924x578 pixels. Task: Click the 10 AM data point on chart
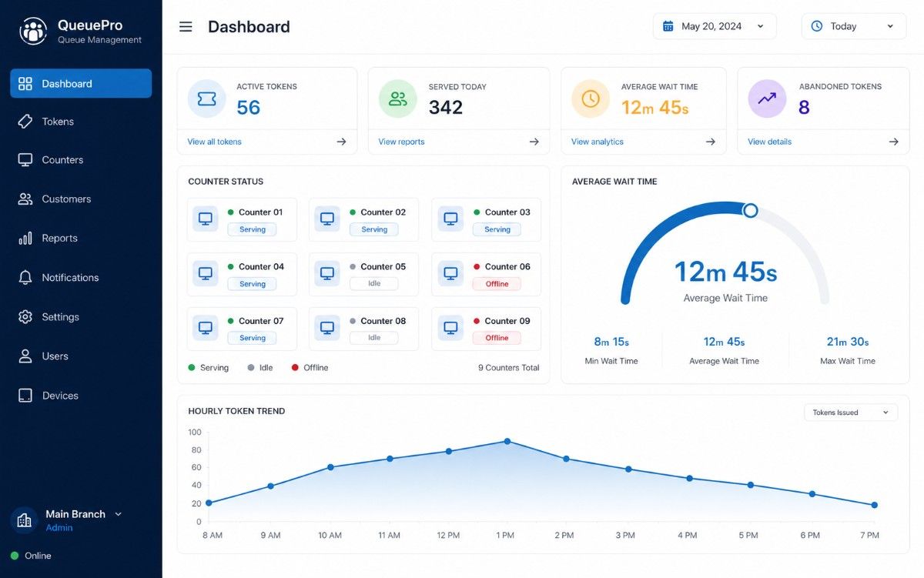330,467
